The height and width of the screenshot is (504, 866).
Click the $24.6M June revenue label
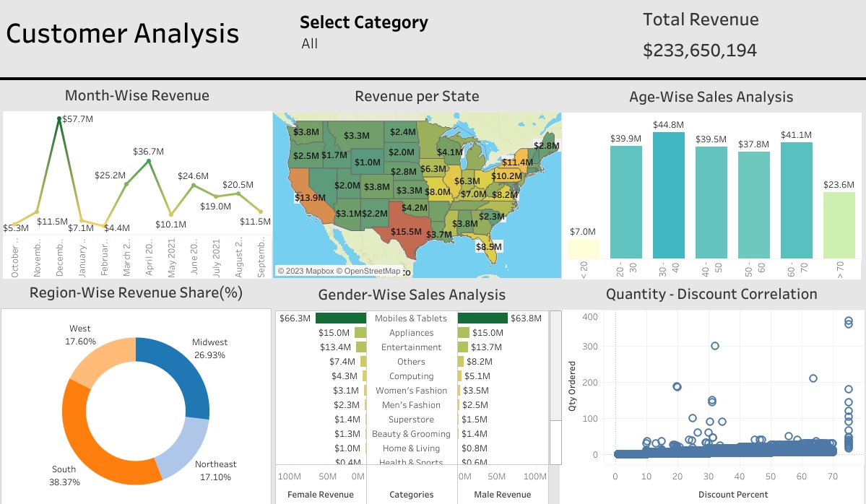tap(193, 175)
